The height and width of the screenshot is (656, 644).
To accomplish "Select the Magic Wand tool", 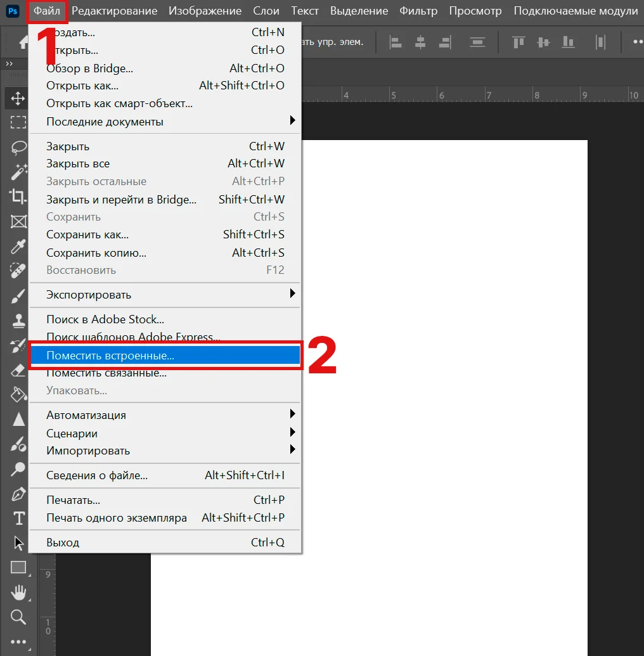I will click(x=18, y=172).
